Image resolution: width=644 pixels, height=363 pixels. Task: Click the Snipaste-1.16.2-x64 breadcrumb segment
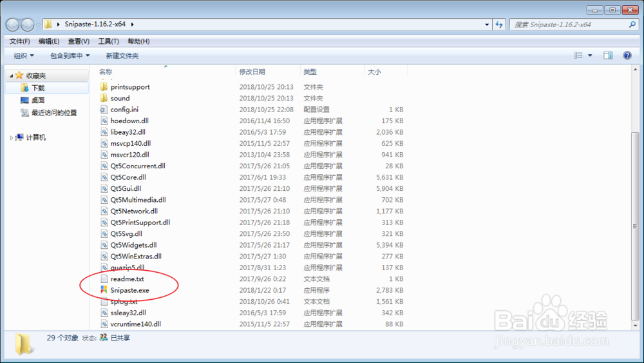pyautogui.click(x=95, y=25)
